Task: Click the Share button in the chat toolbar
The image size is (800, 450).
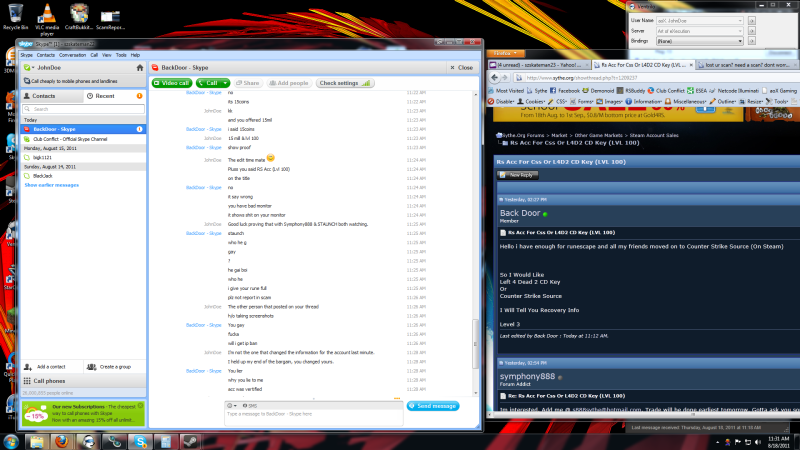Action: [247, 83]
